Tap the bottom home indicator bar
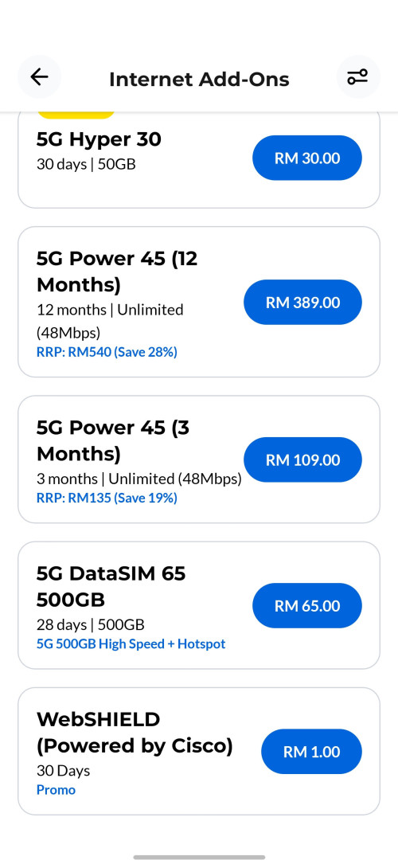398x868 pixels. tap(199, 858)
